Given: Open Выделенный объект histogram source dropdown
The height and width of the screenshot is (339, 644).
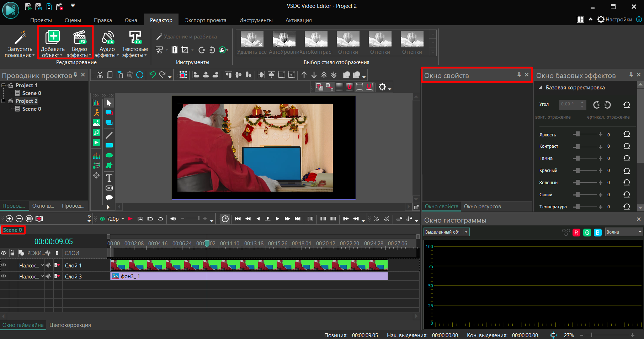Looking at the screenshot, I should click(x=447, y=232).
